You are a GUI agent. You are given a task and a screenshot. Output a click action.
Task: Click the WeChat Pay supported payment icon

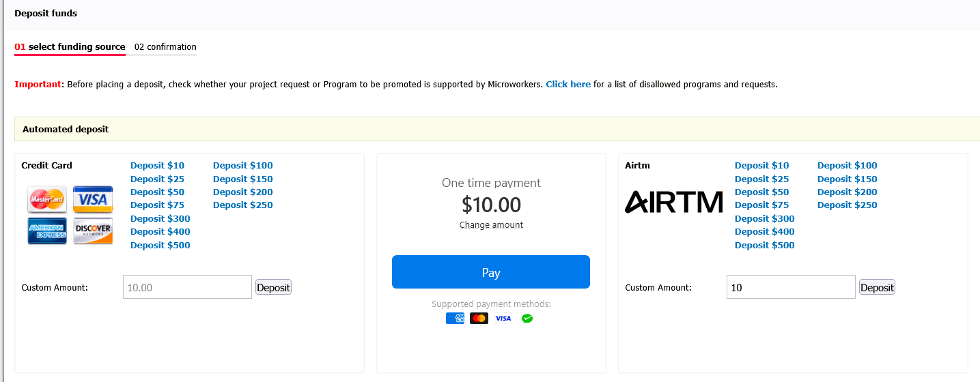527,319
